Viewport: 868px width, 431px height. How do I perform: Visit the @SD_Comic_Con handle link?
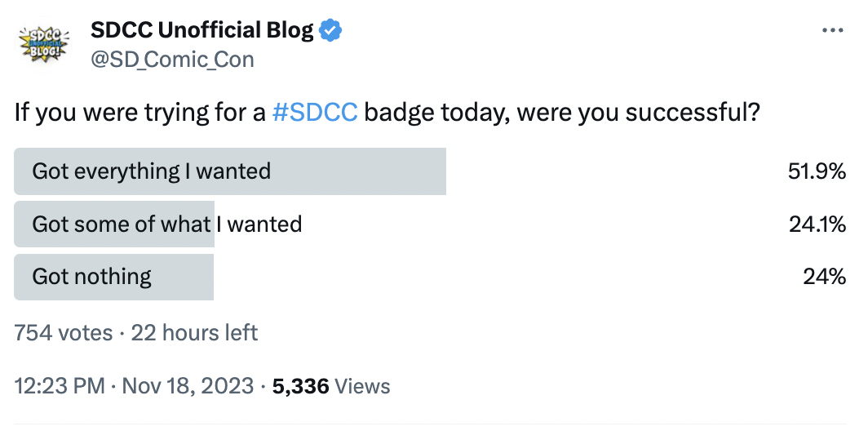pyautogui.click(x=173, y=60)
